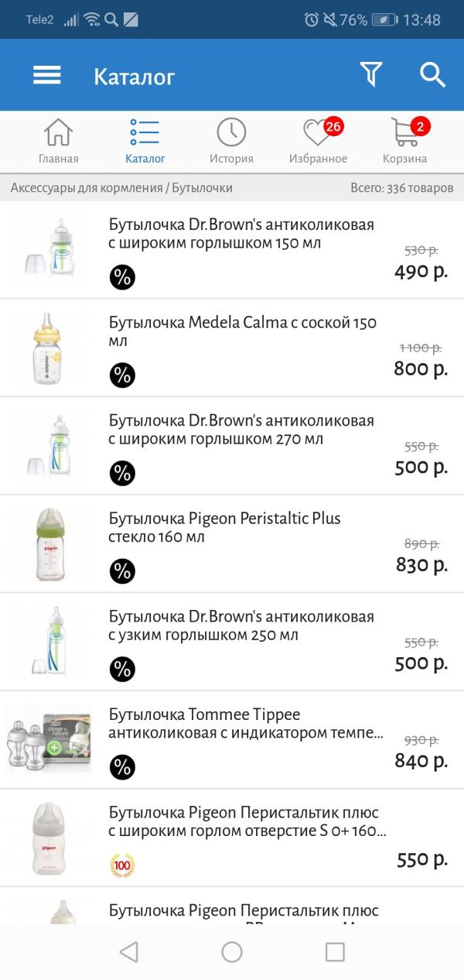Viewport: 464px width, 980px height.
Task: Select the Каталог tab icon
Action: click(x=145, y=133)
